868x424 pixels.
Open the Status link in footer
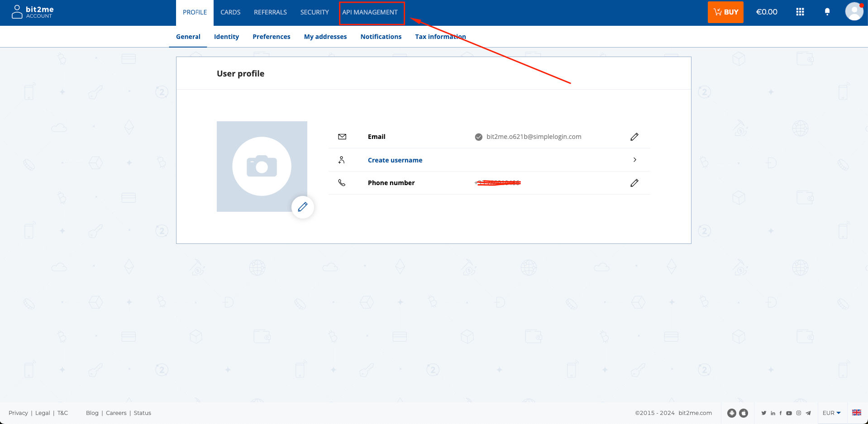142,413
